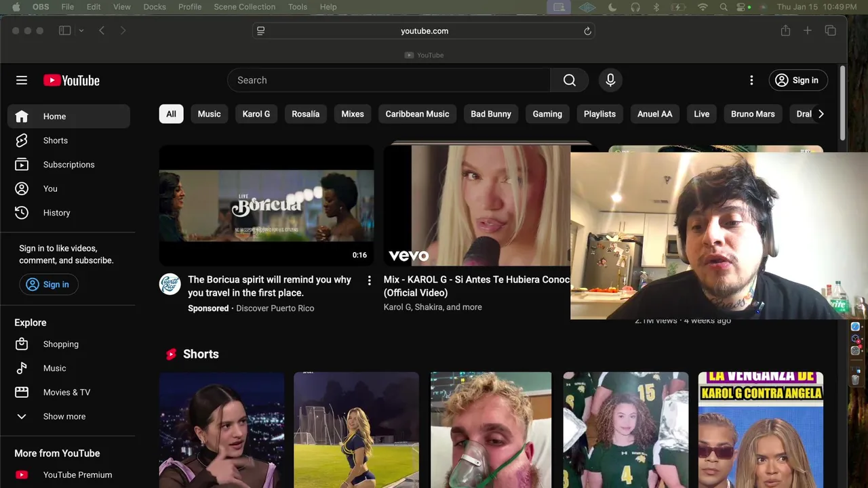The width and height of the screenshot is (868, 488).
Task: Select the Music filter chip
Action: (209, 114)
